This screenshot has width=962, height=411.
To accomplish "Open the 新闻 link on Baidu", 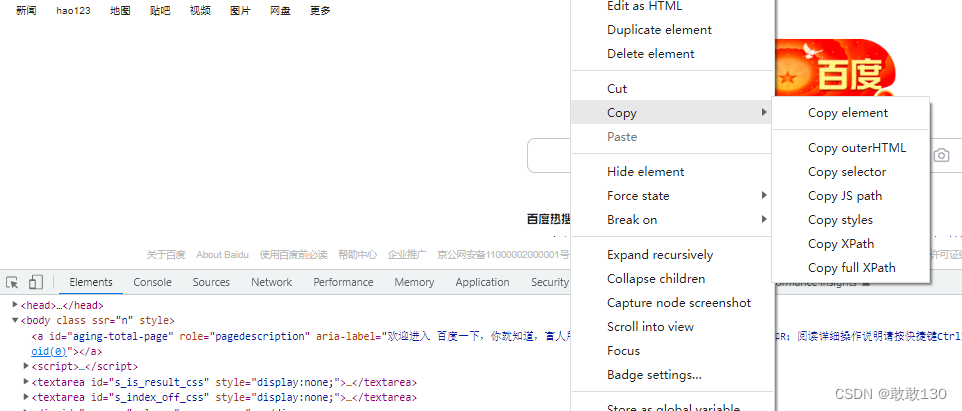I will 26,10.
